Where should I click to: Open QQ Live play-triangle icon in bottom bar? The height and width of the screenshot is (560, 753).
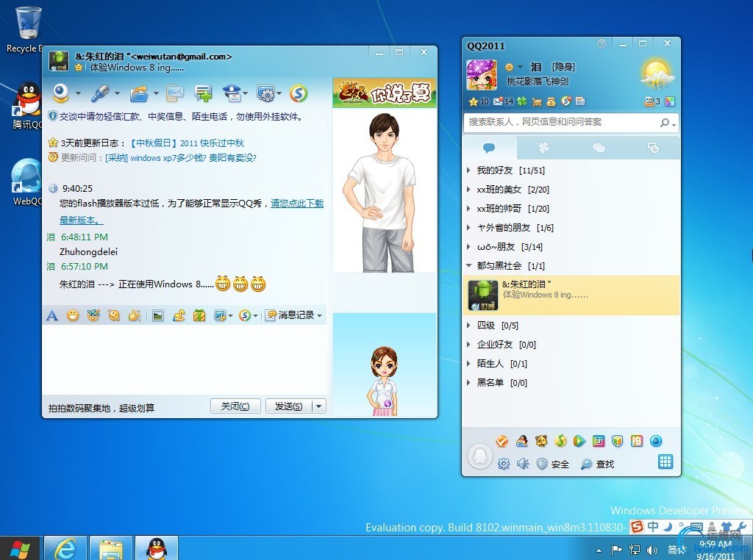tap(579, 440)
